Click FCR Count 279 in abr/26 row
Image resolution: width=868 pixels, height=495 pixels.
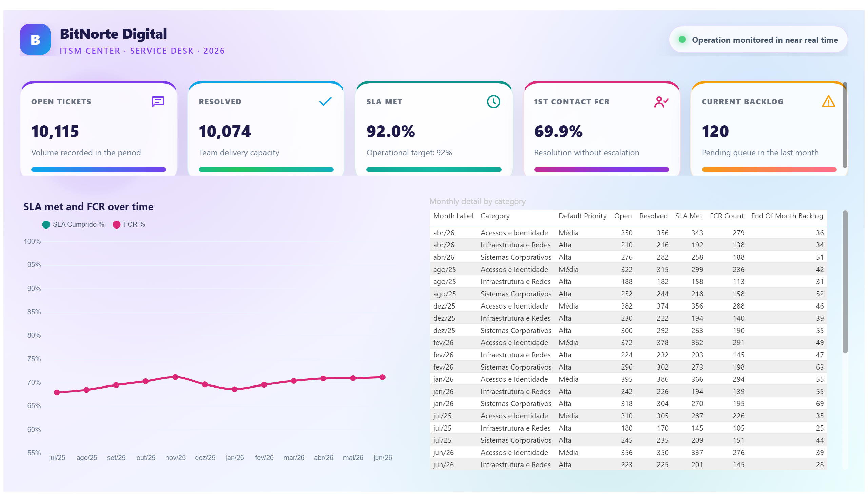(x=738, y=233)
